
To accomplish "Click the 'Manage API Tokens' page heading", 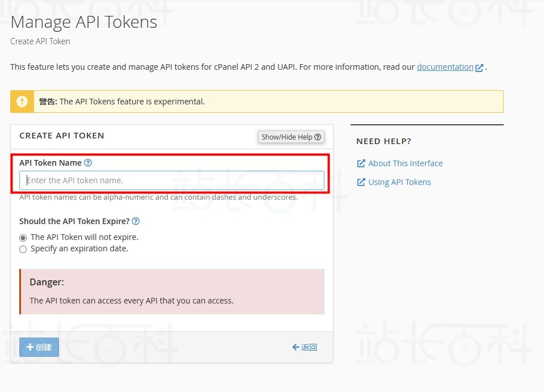I will point(84,22).
